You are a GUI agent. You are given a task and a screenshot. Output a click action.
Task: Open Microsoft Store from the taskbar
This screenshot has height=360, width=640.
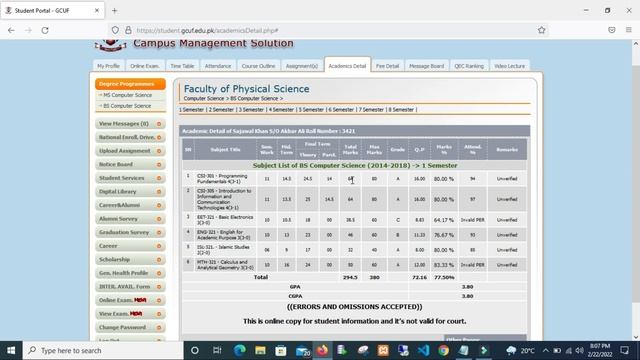coord(281,350)
